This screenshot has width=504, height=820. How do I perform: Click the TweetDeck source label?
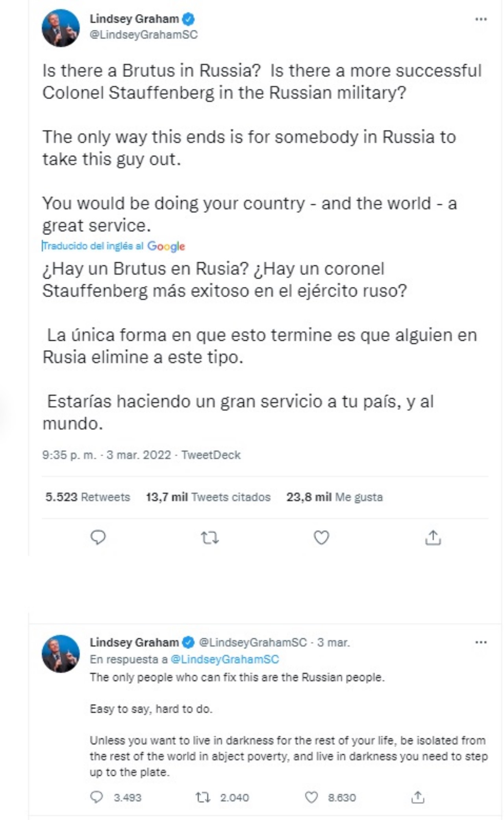[x=211, y=455]
